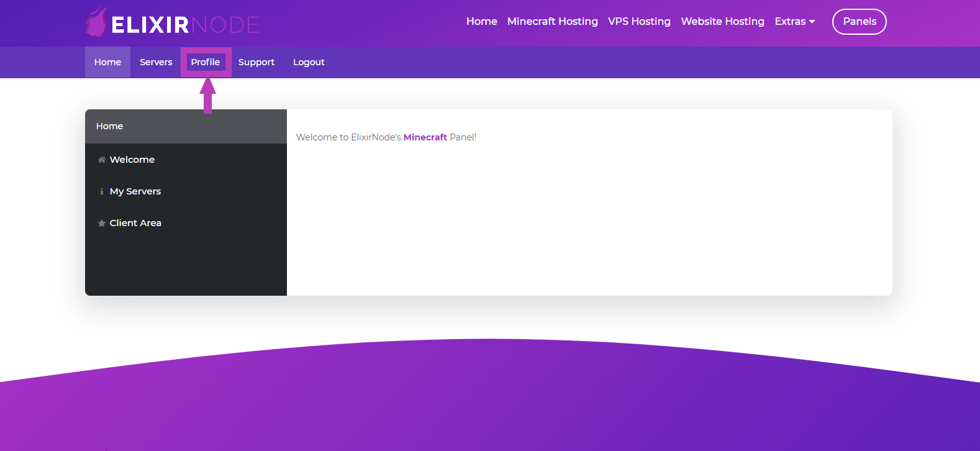980x451 pixels.
Task: Open Minecraft Hosting page
Action: 553,21
